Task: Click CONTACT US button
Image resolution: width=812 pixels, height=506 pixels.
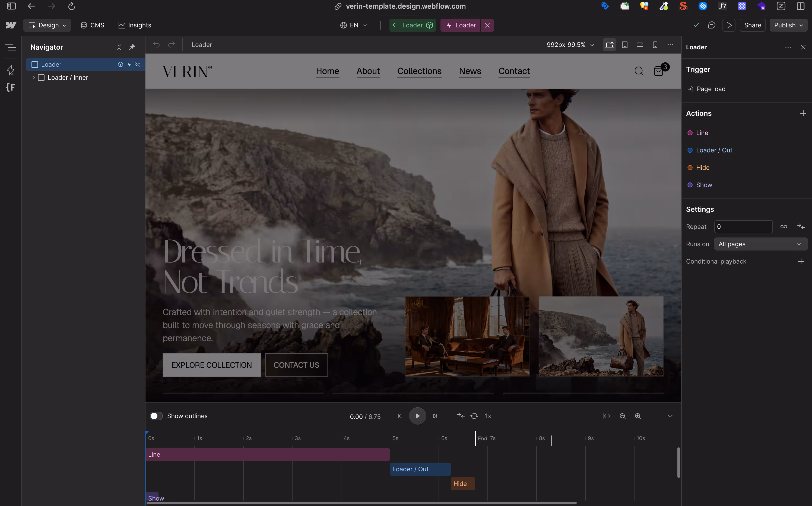Action: click(x=296, y=365)
